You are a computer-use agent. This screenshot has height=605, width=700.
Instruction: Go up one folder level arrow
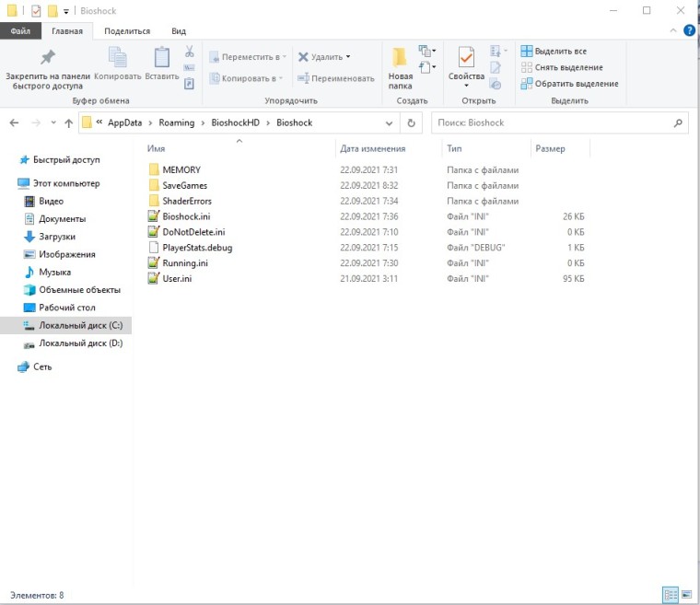point(68,122)
